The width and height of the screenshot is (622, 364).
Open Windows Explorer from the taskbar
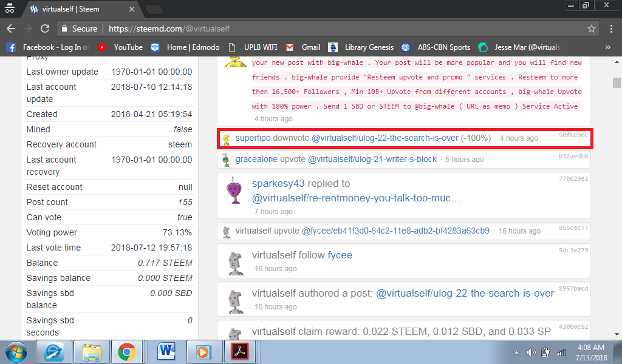[91, 352]
